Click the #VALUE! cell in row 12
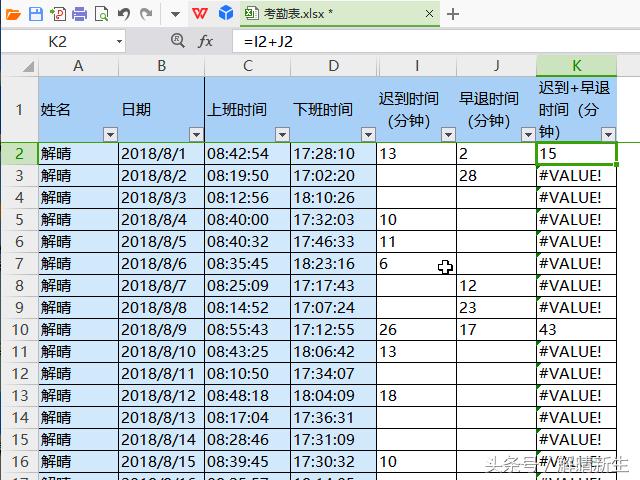Image resolution: width=640 pixels, height=480 pixels. 576,374
